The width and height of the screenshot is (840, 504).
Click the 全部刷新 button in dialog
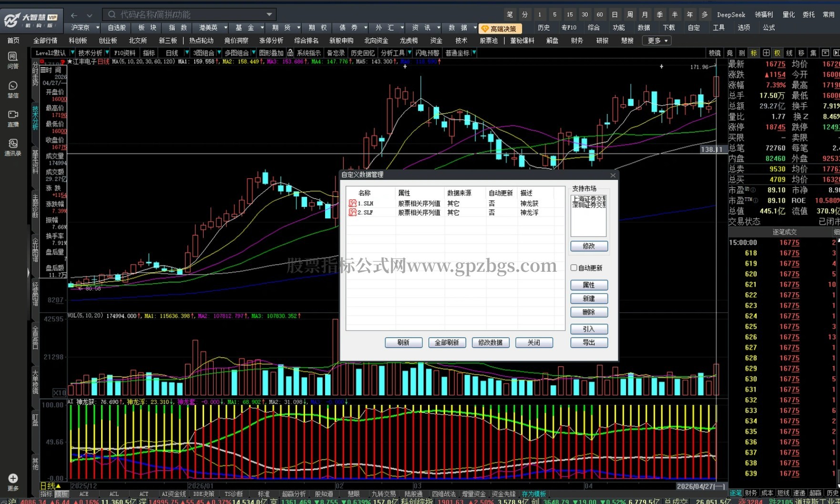pyautogui.click(x=447, y=342)
